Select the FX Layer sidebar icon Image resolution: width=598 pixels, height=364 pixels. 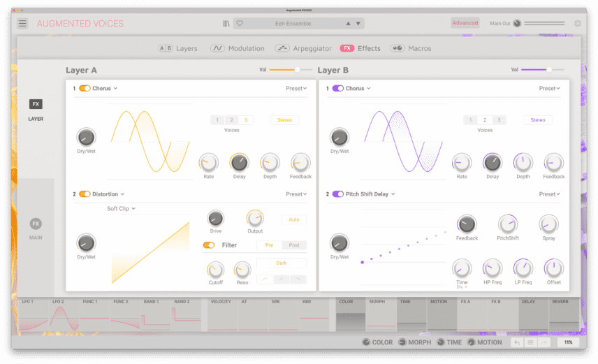[36, 104]
